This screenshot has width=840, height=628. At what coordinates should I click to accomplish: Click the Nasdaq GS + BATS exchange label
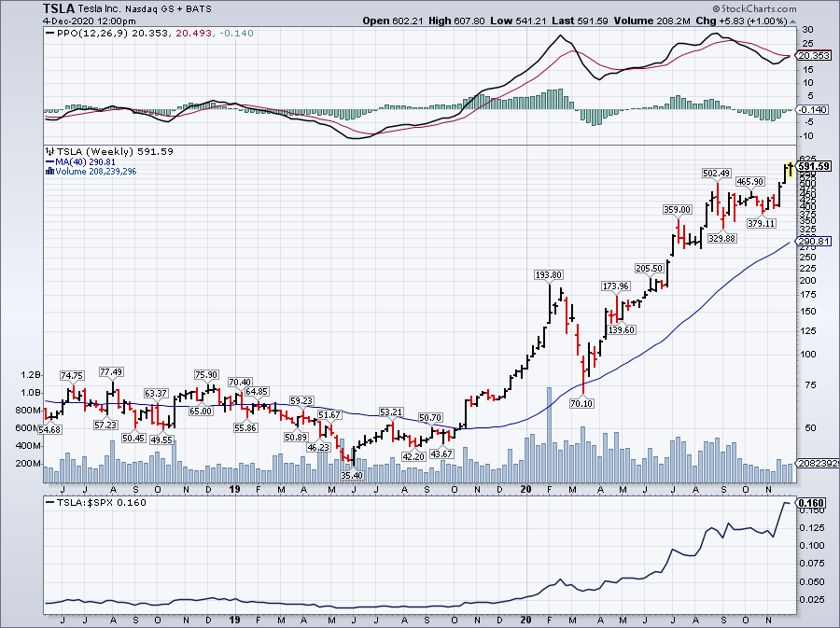click(168, 9)
